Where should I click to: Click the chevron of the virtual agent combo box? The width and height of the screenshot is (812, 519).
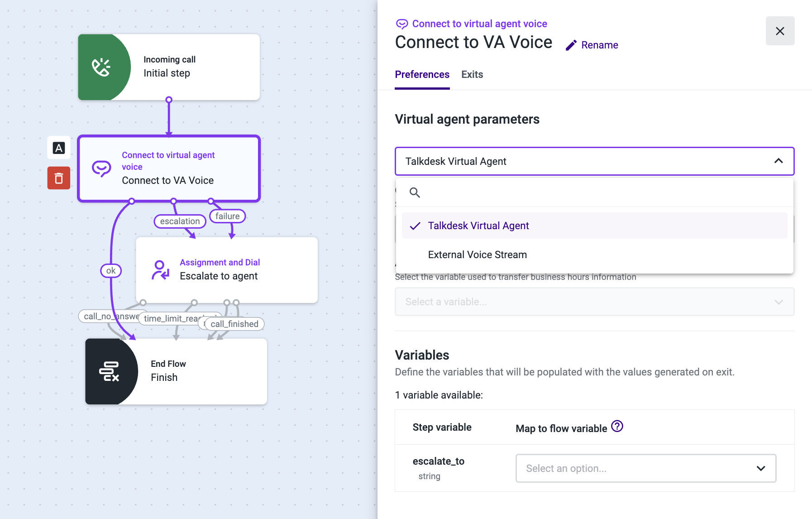coord(779,161)
